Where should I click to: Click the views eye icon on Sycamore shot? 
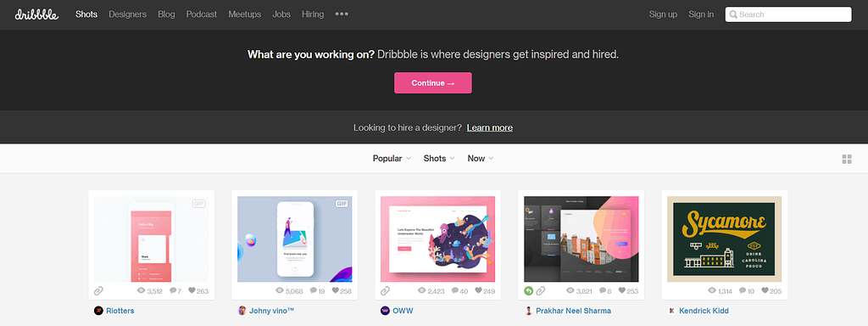pyautogui.click(x=713, y=290)
